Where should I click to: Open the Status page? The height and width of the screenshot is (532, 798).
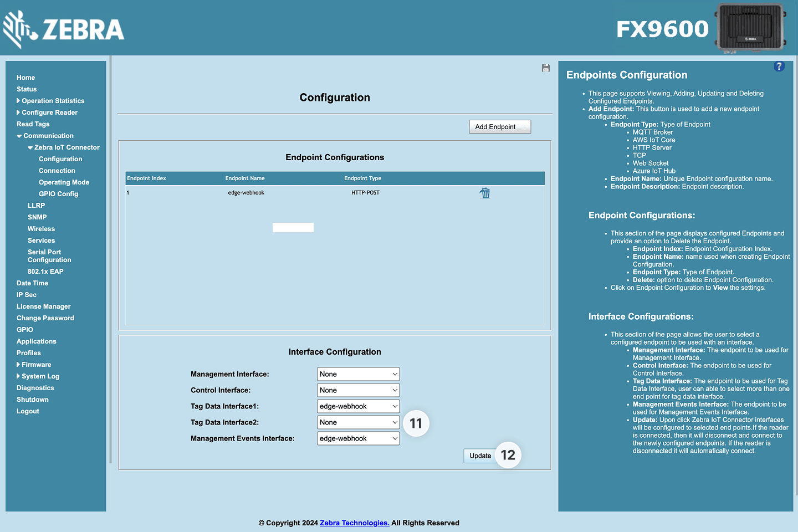coord(27,89)
